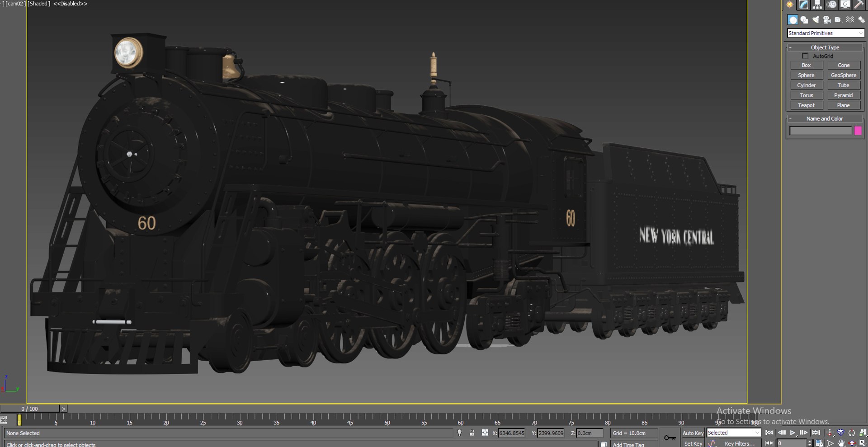Open the Modify command panel tab
This screenshot has width=868, height=447.
(x=804, y=5)
